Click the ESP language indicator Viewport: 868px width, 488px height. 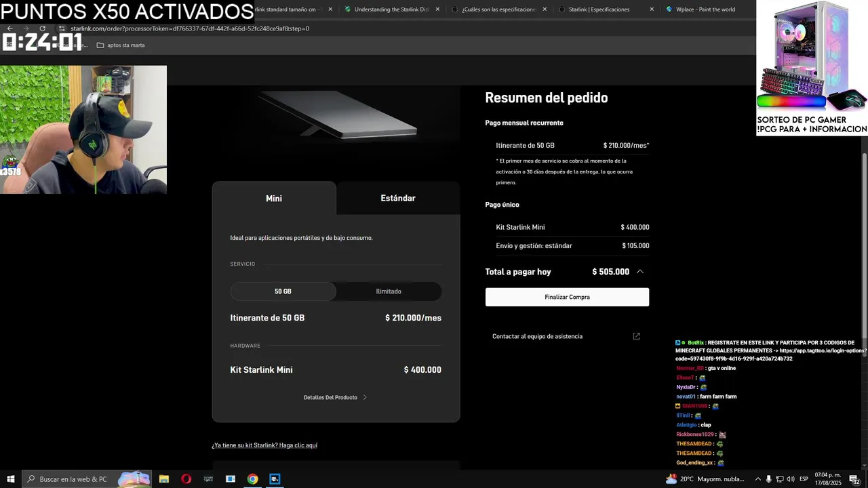804,479
